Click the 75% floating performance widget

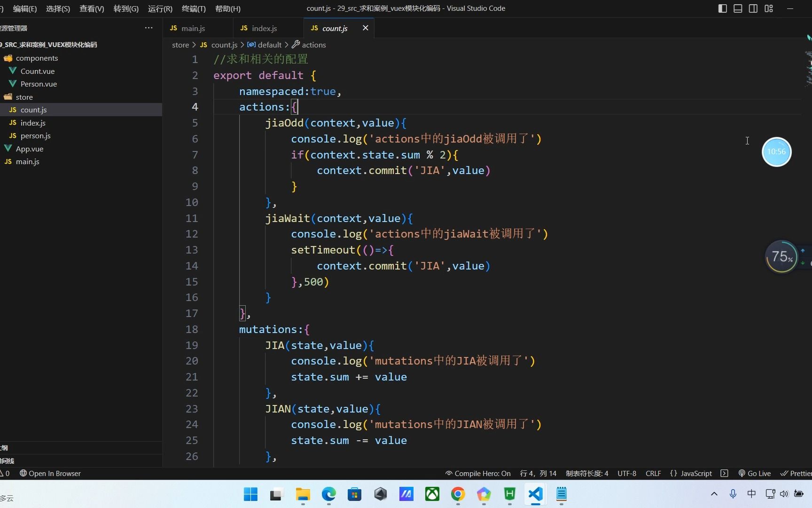(782, 257)
